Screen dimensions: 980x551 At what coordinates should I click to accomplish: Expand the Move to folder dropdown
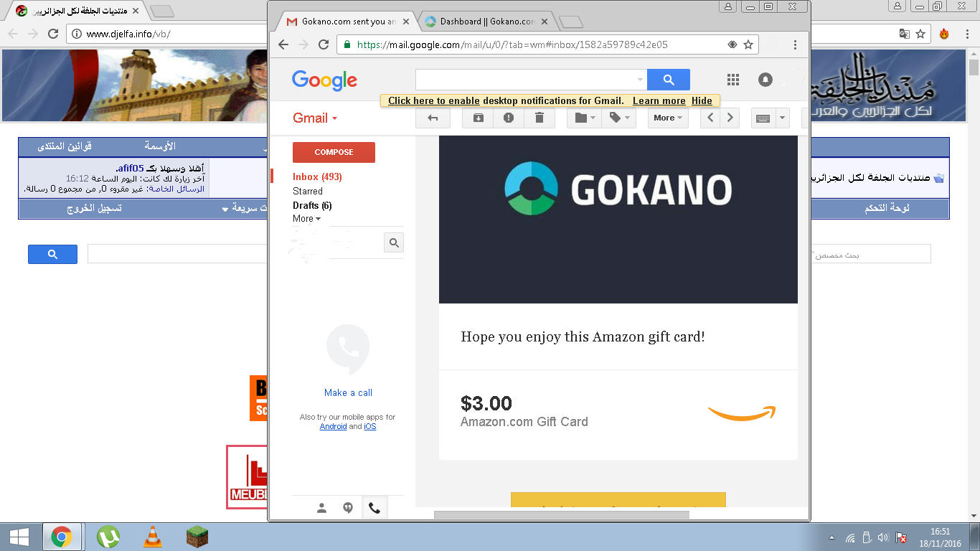(x=585, y=118)
